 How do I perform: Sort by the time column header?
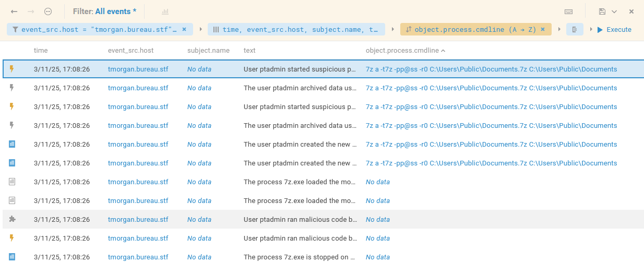tap(41, 51)
